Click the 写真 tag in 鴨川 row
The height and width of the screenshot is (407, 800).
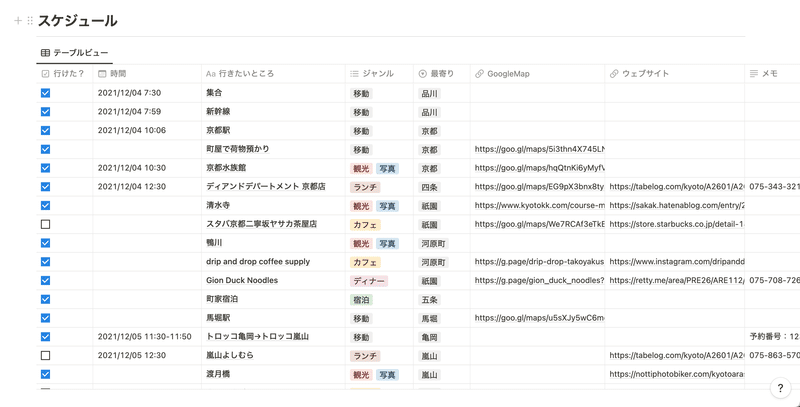coord(387,244)
